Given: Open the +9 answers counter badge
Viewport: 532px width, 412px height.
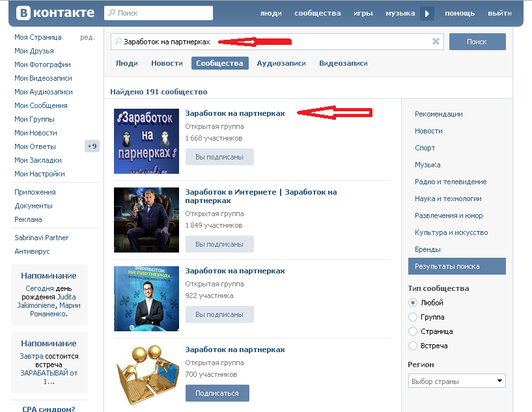Looking at the screenshot, I should [92, 146].
